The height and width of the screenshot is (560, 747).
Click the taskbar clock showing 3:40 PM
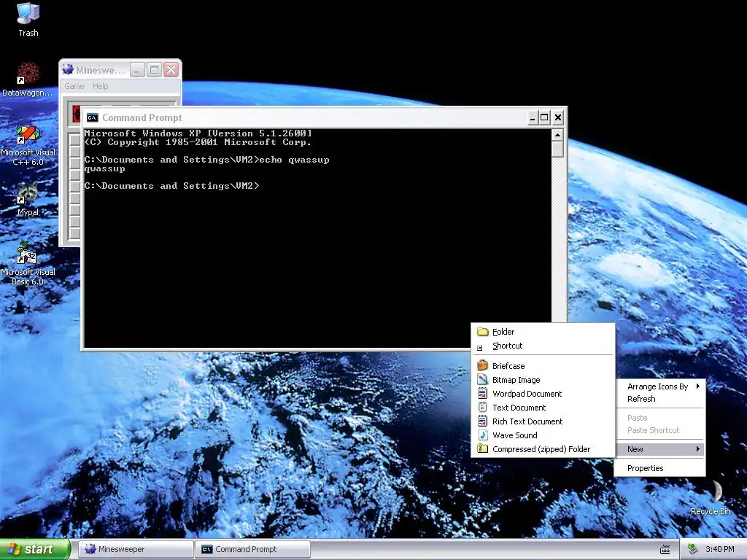(x=719, y=549)
